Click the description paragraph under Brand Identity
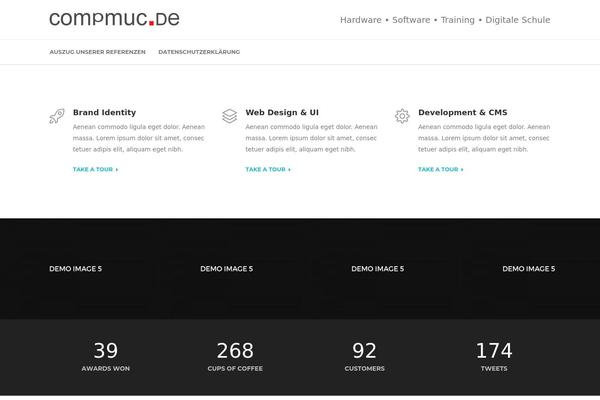600x400 pixels. pos(139,138)
